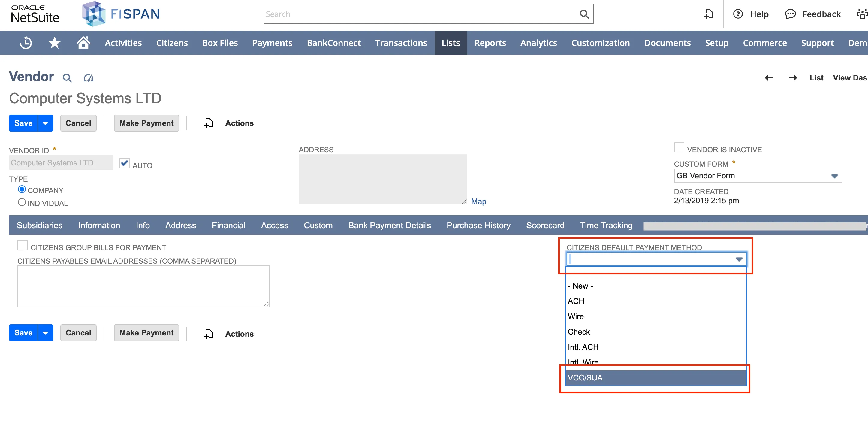Click the top Cancel button
The image size is (868, 433).
(78, 123)
